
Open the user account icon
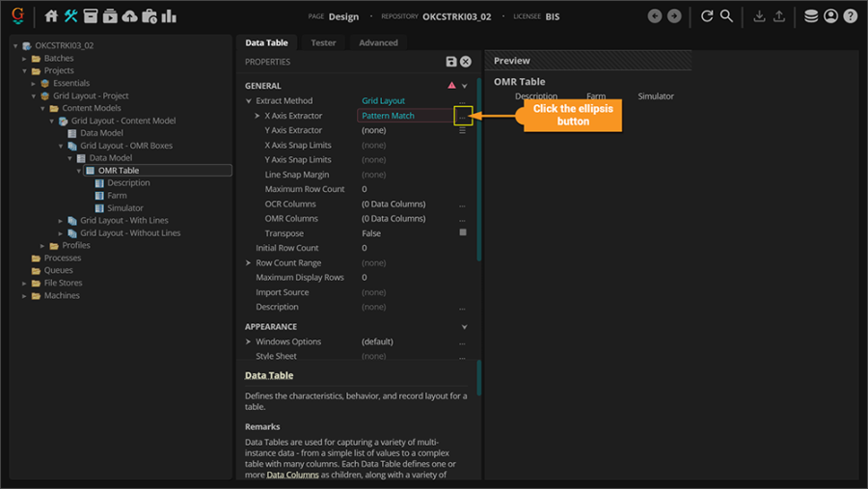[830, 16]
